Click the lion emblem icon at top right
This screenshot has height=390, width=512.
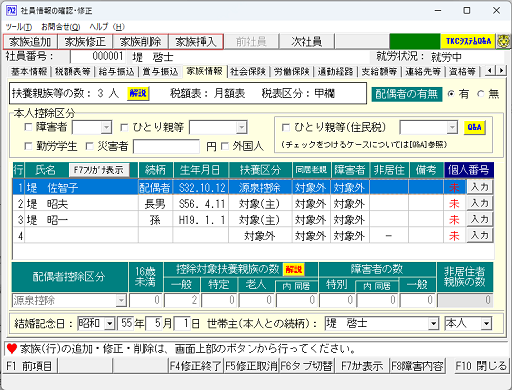504,41
